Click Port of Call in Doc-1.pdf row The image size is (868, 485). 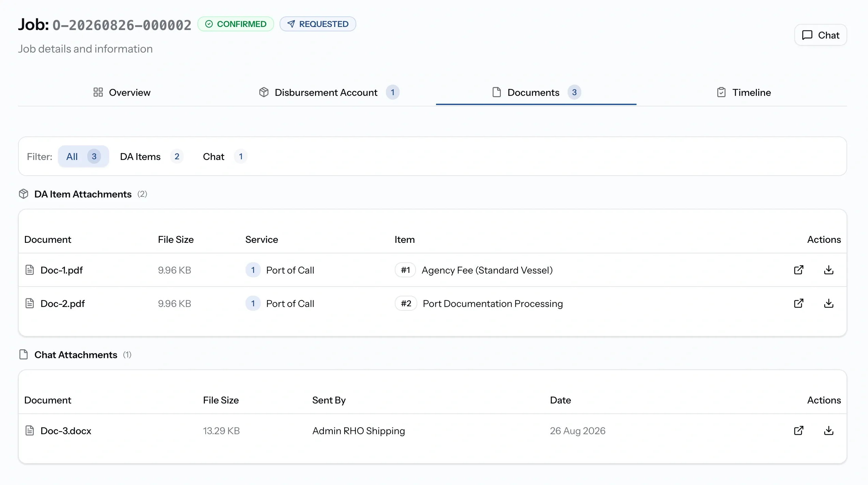point(290,270)
